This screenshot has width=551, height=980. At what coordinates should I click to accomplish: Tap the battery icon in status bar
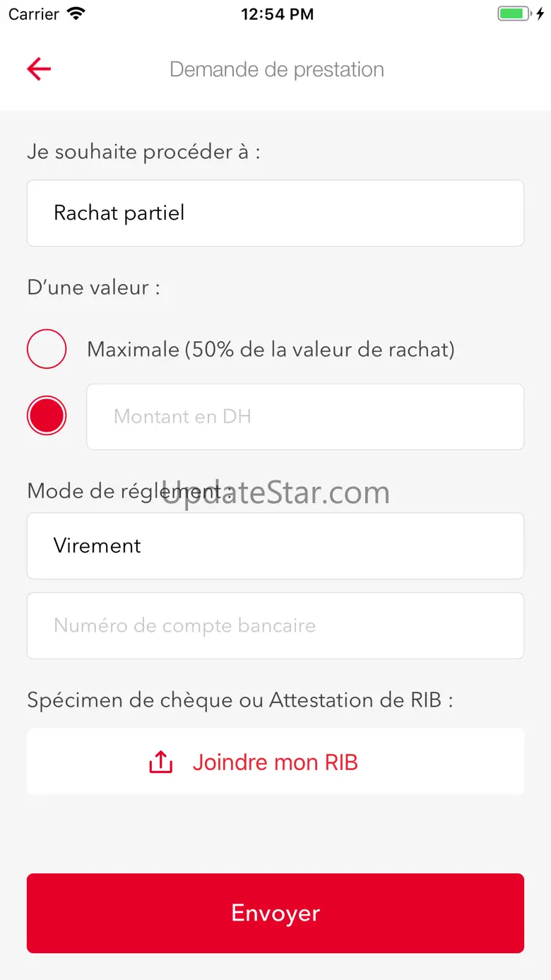click(x=514, y=14)
